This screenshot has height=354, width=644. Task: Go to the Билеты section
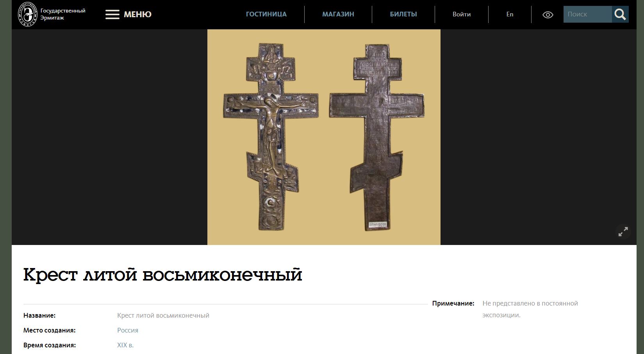click(x=403, y=14)
